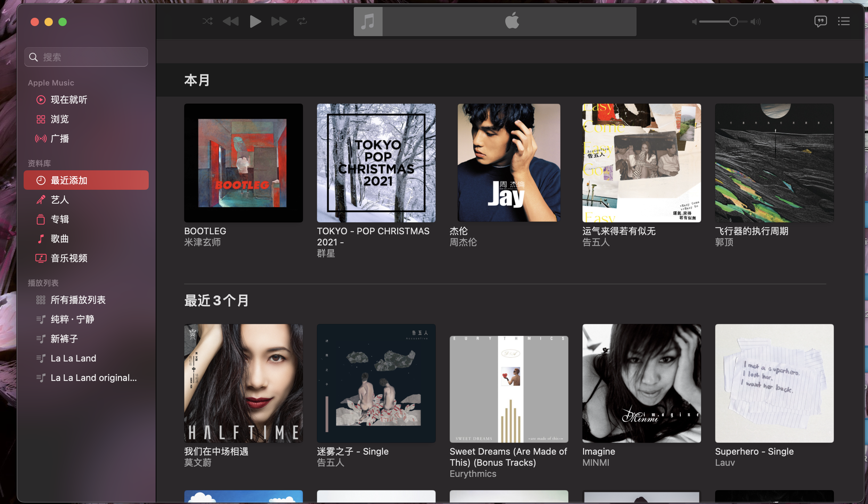868x504 pixels.
Task: Click the maximum volume speaker icon
Action: coord(755,22)
